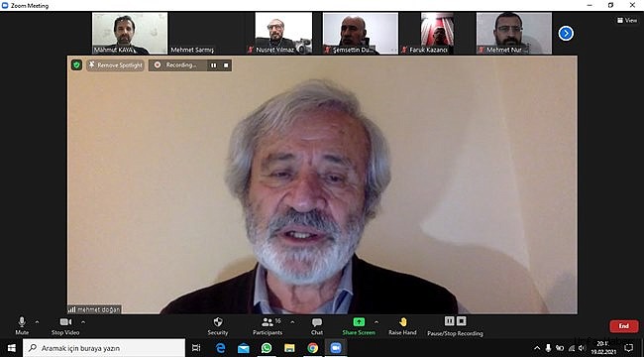Expand video options arrow beside Stop Video
Viewport: 644px width, 357px height.
click(83, 322)
